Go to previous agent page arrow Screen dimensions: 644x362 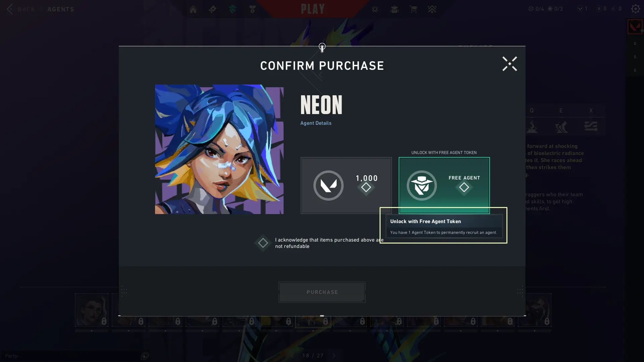coord(292,356)
